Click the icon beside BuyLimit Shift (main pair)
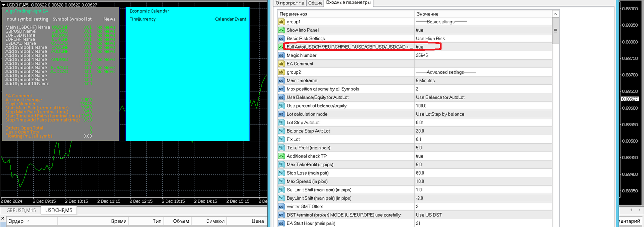Screen dimensions: 644x227 (x=281, y=198)
